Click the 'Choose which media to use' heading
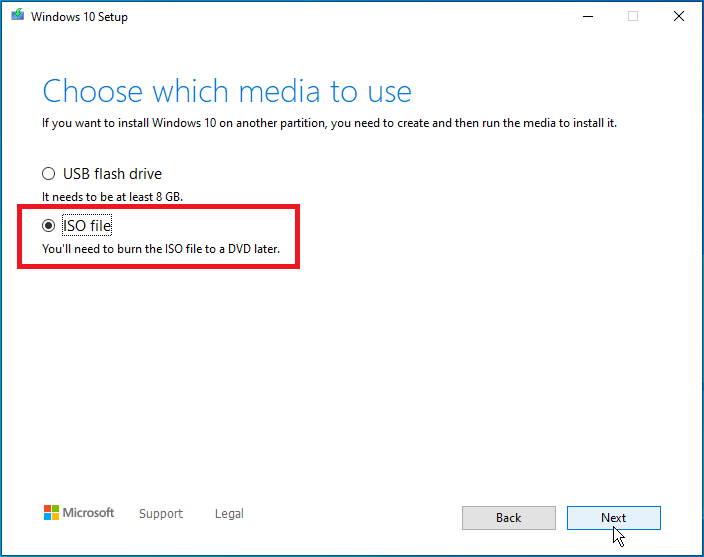This screenshot has height=557, width=704. 227,91
